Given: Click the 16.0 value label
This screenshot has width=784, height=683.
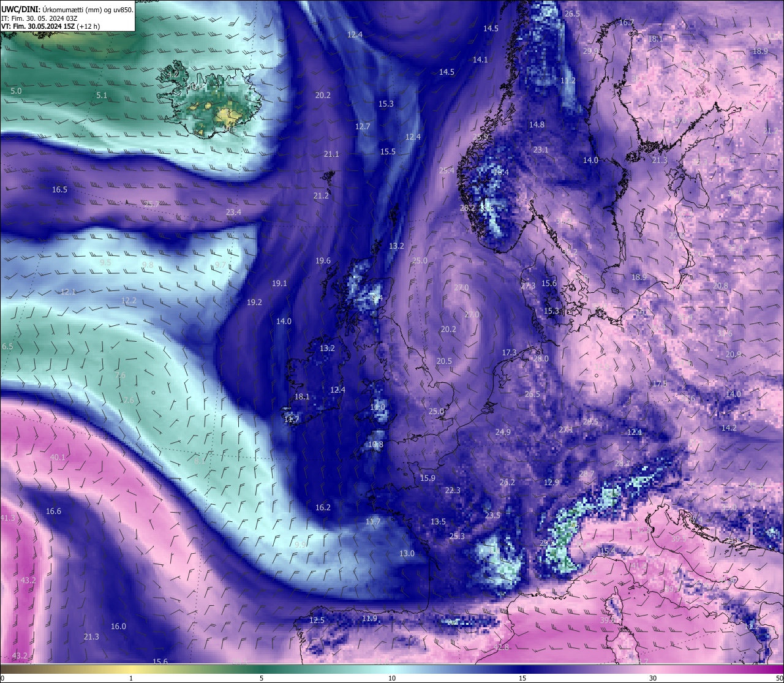Looking at the screenshot, I should coord(118,627).
